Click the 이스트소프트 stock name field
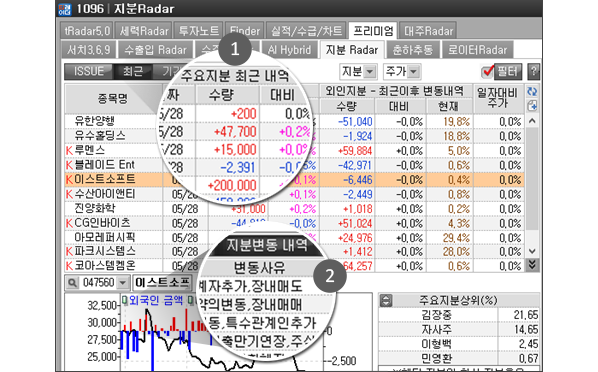 pyautogui.click(x=162, y=283)
